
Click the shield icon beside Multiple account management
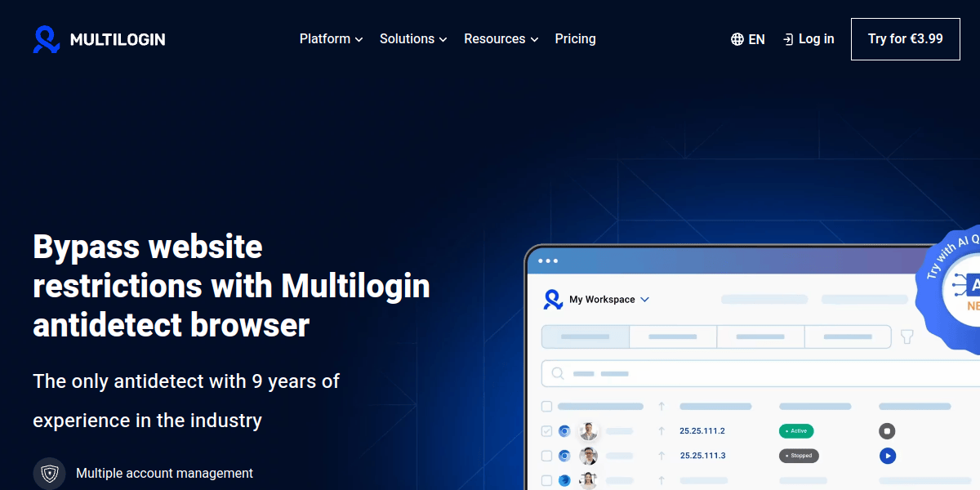49,474
